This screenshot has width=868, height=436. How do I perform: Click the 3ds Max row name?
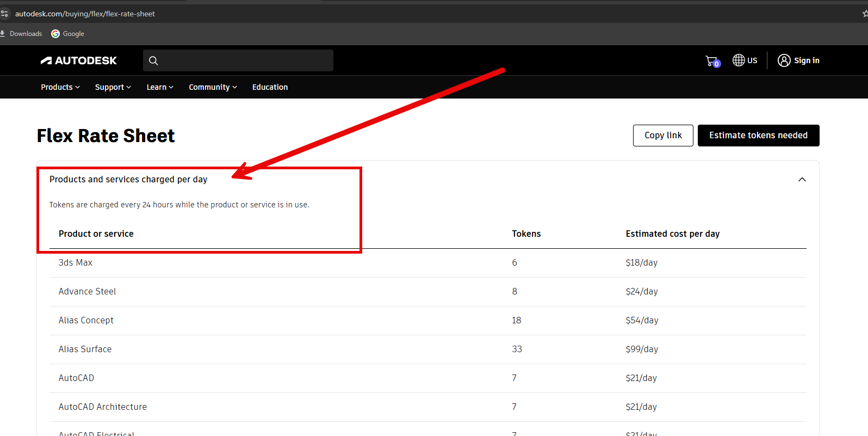[x=76, y=262]
